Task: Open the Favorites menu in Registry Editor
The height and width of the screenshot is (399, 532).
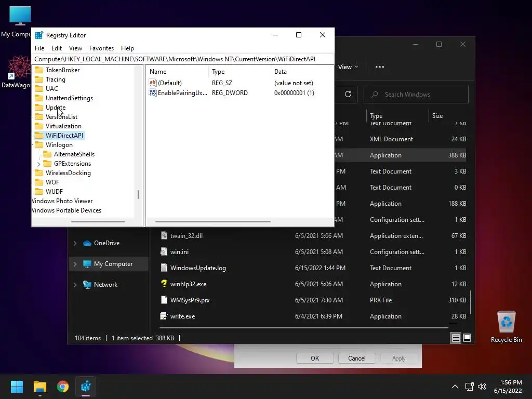Action: point(101,48)
